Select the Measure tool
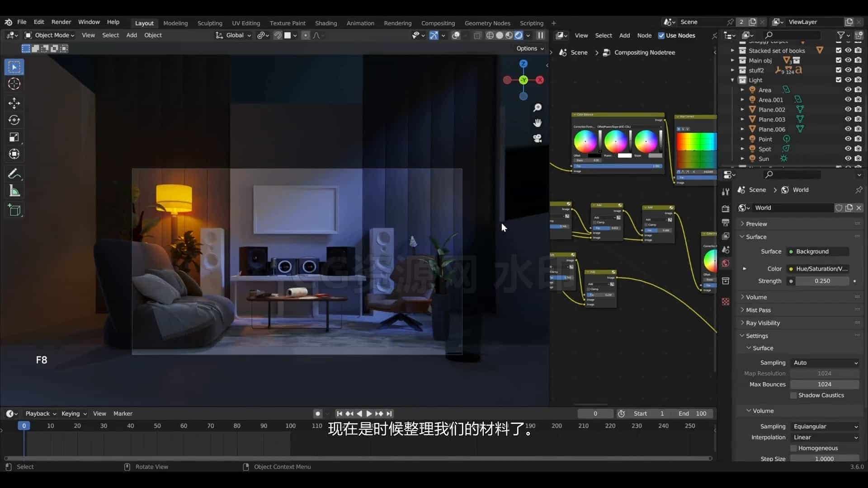Screen dimensions: 868x488 14,191
